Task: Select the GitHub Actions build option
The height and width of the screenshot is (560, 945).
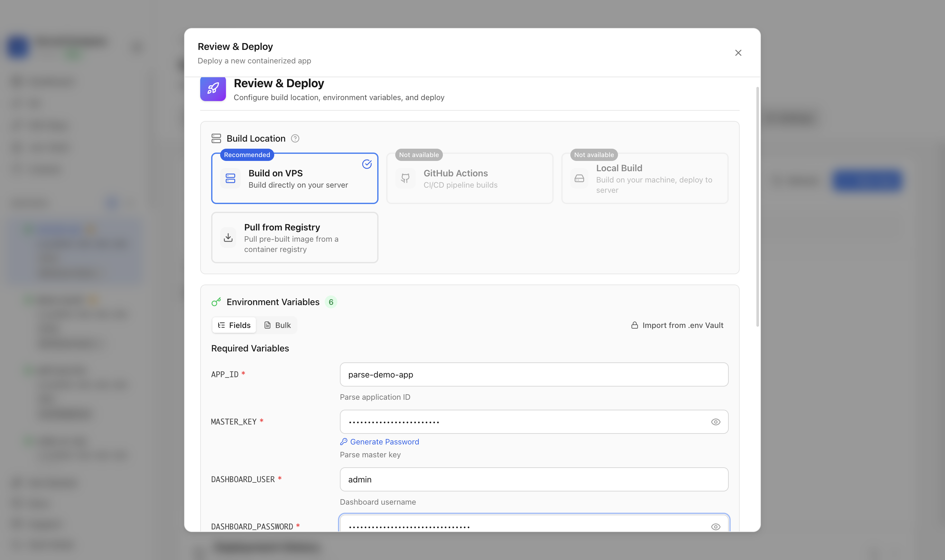Action: 470,178
